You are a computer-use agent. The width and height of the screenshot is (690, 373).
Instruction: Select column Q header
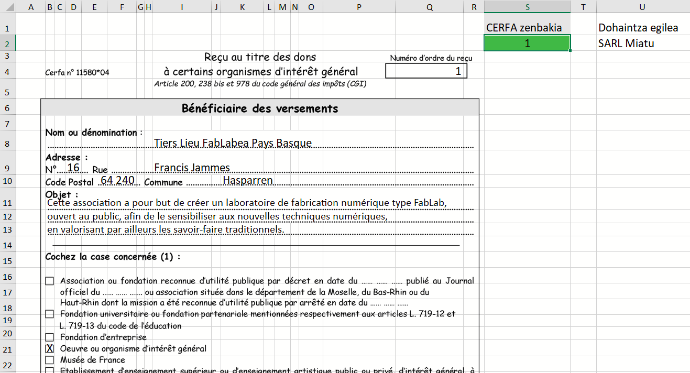point(429,7)
